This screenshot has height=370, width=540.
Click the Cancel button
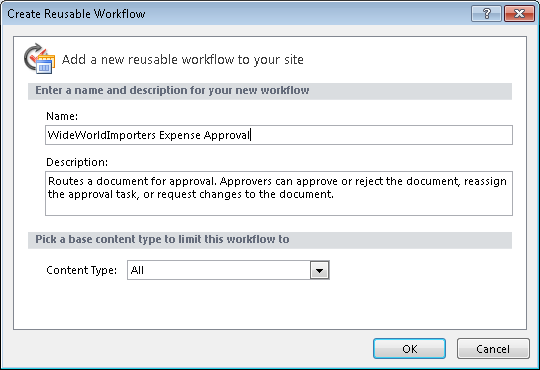pos(493,349)
